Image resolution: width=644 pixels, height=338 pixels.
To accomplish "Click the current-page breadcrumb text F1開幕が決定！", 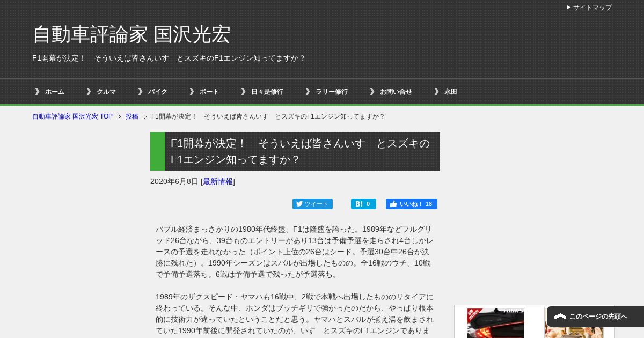I will (268, 116).
